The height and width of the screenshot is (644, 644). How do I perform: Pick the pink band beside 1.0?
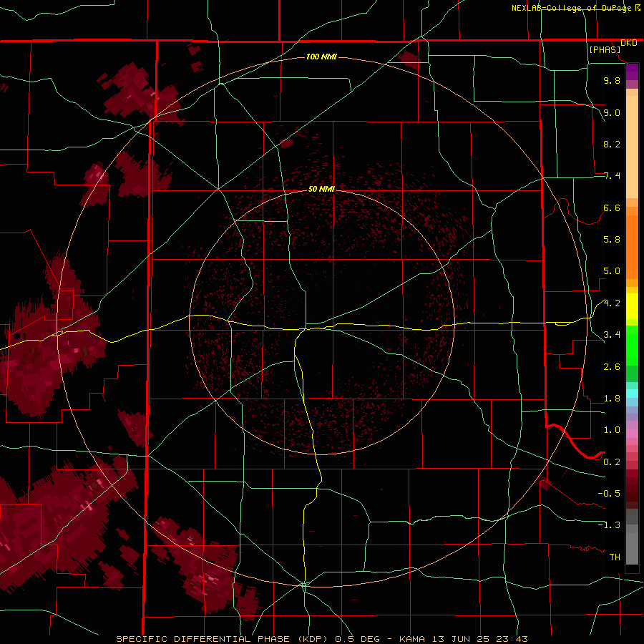(x=632, y=434)
